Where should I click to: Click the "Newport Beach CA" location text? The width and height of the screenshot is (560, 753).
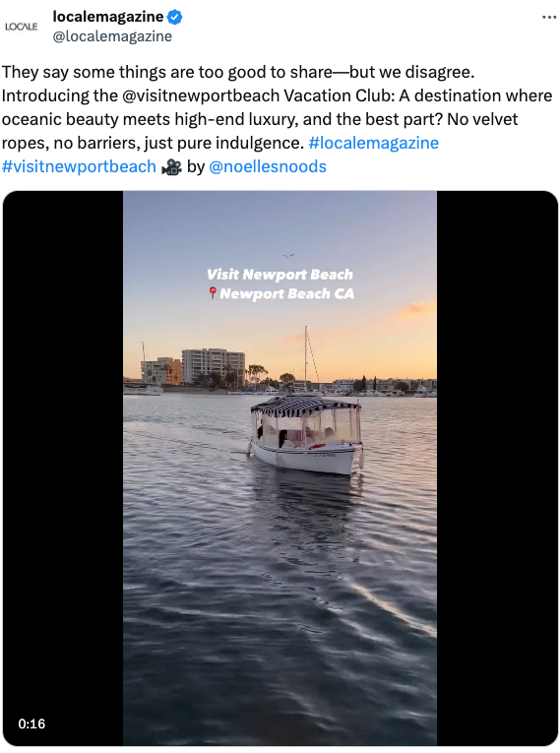(x=286, y=293)
